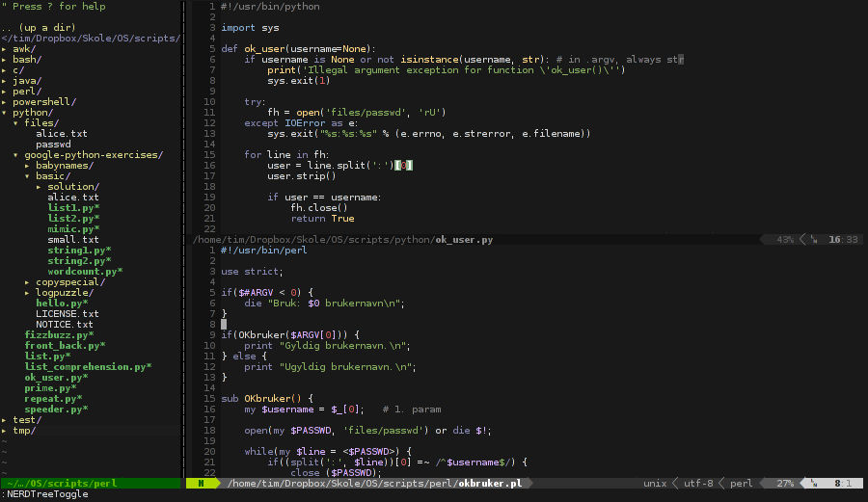The image size is (868, 502).
Task: Click the :NERDTreeToggle command line
Action: (44, 494)
